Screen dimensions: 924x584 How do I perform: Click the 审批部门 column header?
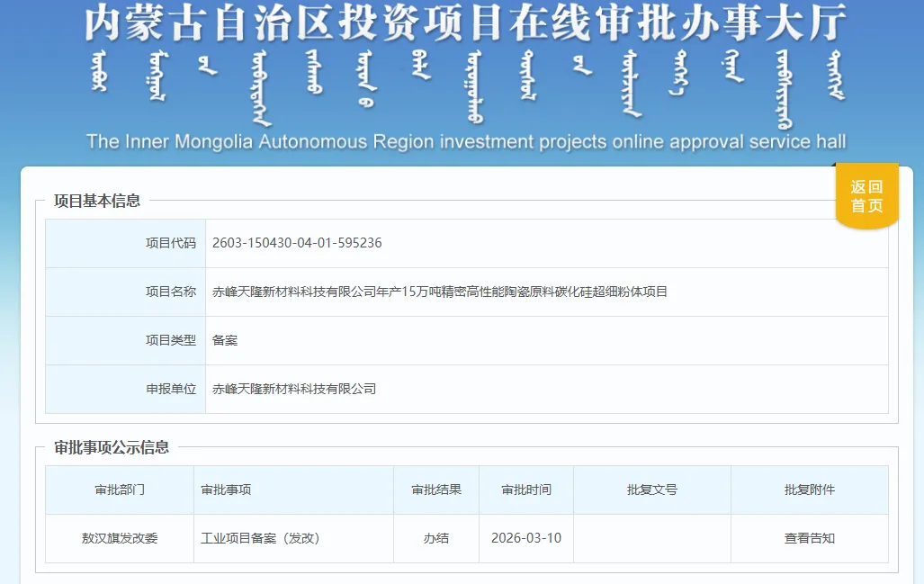tap(120, 490)
